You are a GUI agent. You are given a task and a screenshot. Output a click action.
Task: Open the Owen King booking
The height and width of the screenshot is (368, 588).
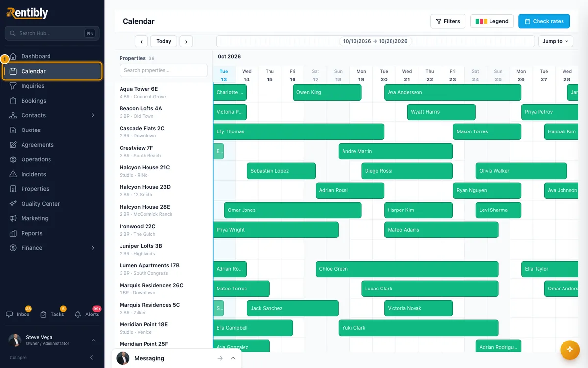[327, 92]
